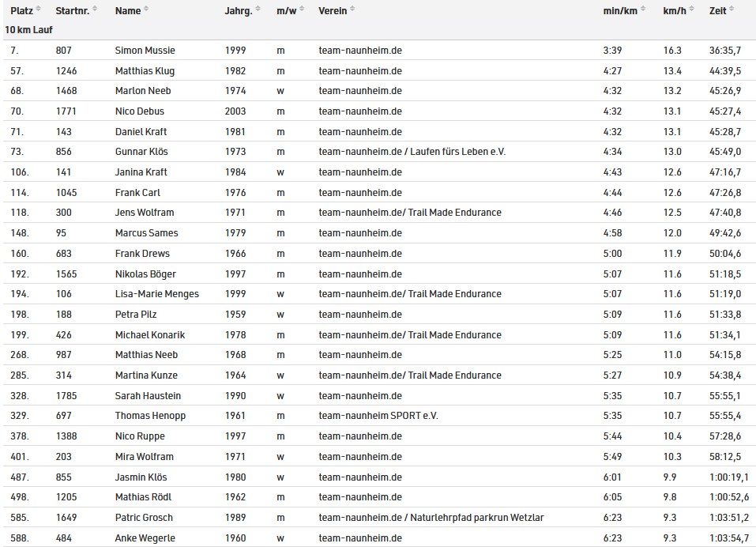The width and height of the screenshot is (756, 547).
Task: Click Gunnar Klös's club Laufen fürs Leben
Action: pos(458,152)
